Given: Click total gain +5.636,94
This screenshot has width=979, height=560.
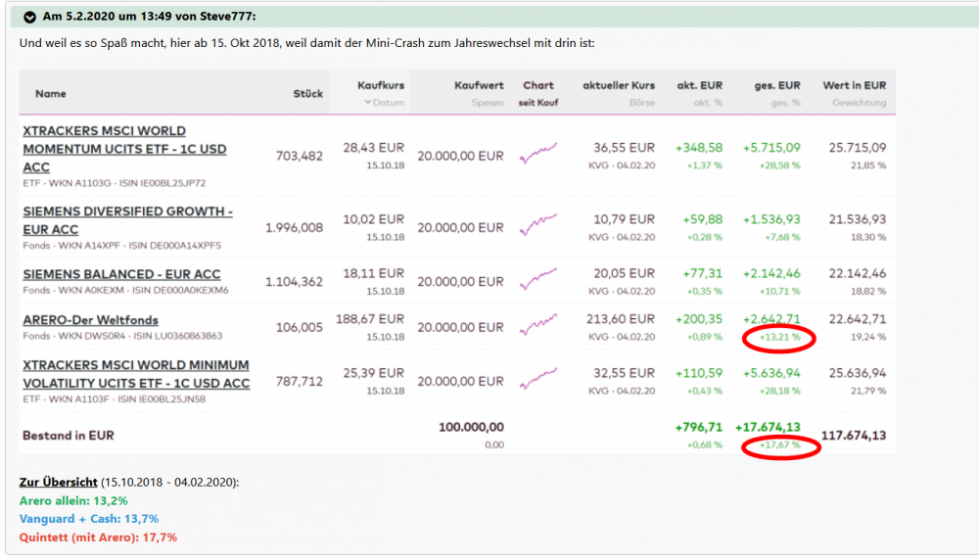Looking at the screenshot, I should point(771,373).
